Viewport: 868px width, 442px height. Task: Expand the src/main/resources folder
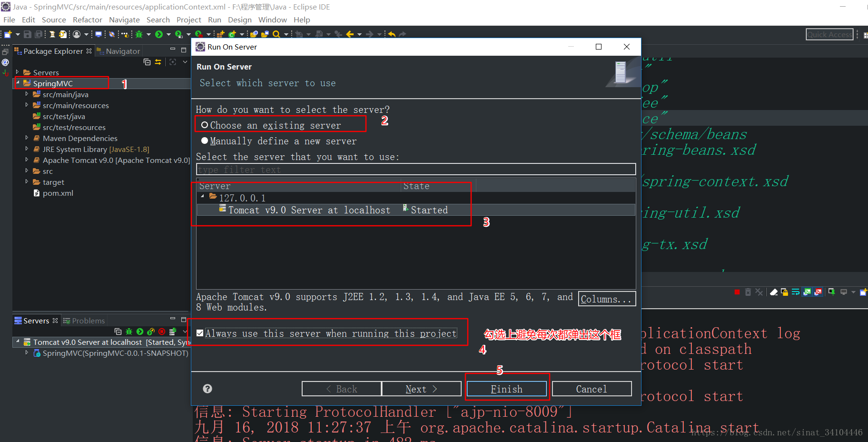tap(27, 105)
